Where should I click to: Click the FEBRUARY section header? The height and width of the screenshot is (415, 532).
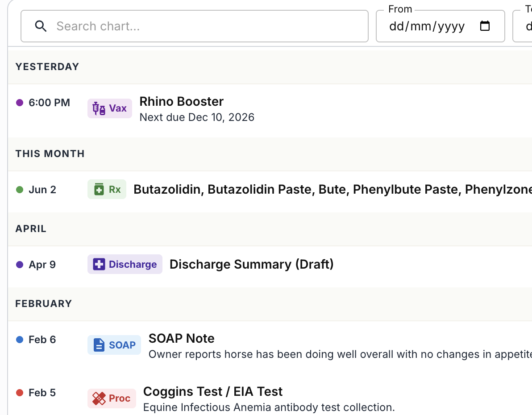pos(44,304)
